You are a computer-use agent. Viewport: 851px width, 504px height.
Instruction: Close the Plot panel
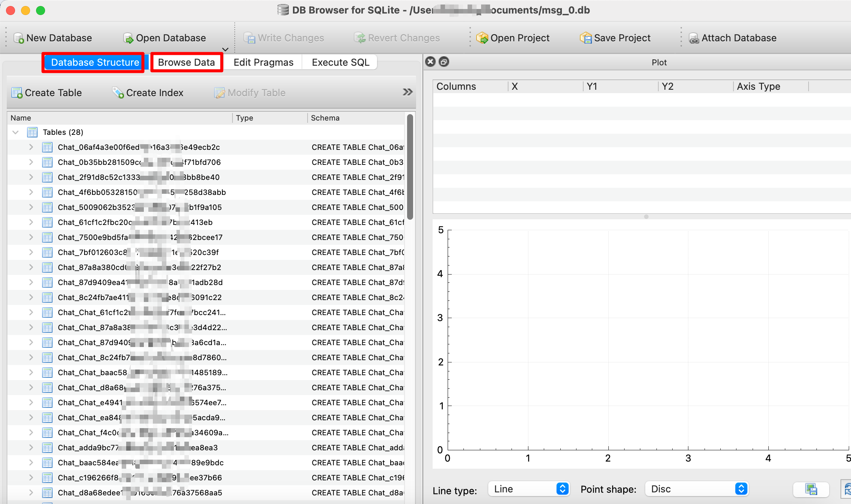(430, 62)
